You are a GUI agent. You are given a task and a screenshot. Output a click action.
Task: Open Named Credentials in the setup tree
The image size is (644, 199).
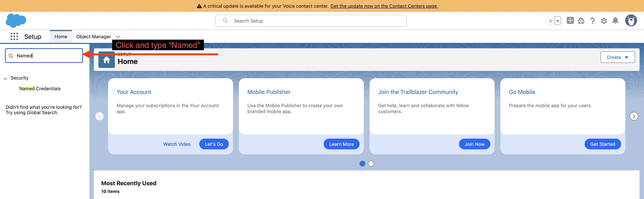(40, 88)
